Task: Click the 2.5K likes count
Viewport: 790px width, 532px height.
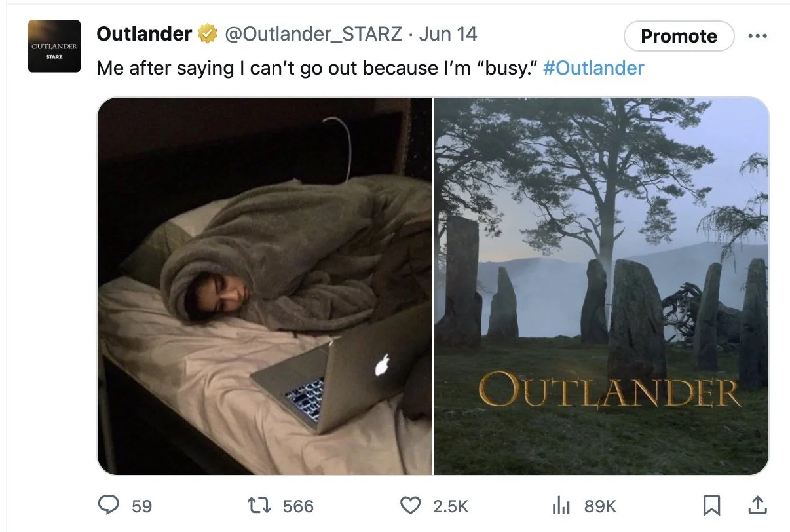Action: (451, 506)
